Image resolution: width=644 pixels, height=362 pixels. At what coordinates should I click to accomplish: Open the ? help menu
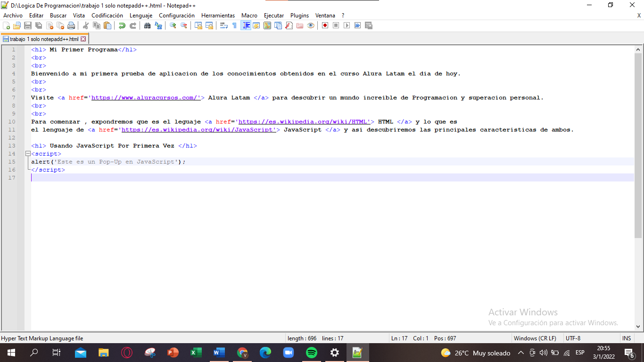click(343, 16)
